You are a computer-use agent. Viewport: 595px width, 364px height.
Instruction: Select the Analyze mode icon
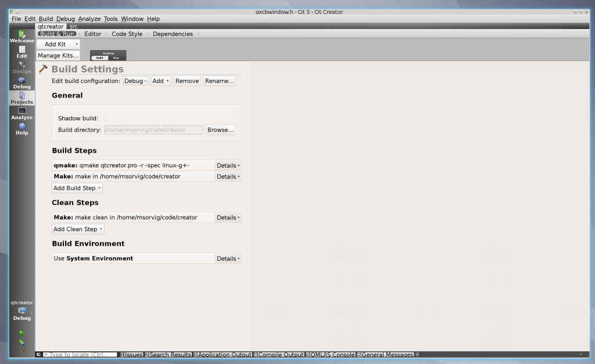pos(21,113)
